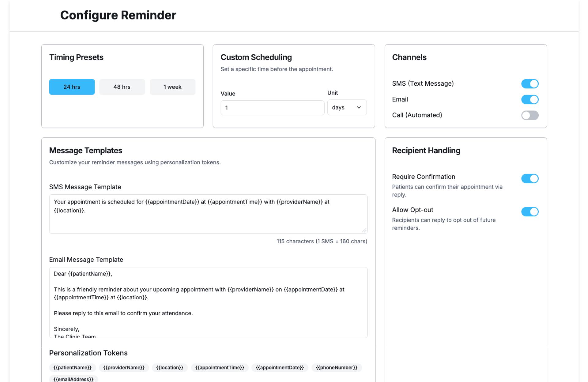Click inside the SMS Message Template box
The image size is (588, 382).
click(x=208, y=219)
